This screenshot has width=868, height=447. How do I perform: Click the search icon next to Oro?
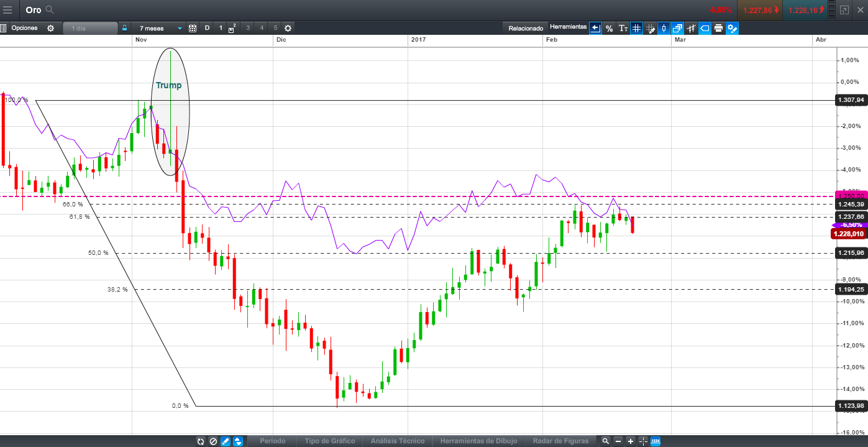(50, 10)
